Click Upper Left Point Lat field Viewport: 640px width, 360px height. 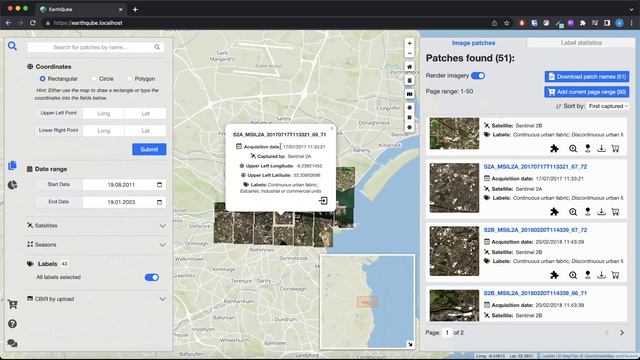145,113
